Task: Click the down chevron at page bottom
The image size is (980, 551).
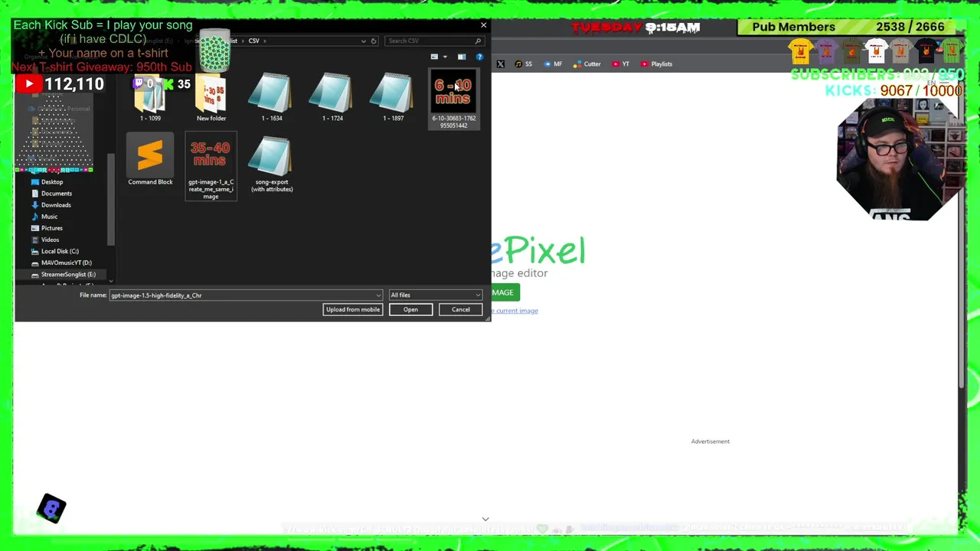Action: pyautogui.click(x=485, y=520)
